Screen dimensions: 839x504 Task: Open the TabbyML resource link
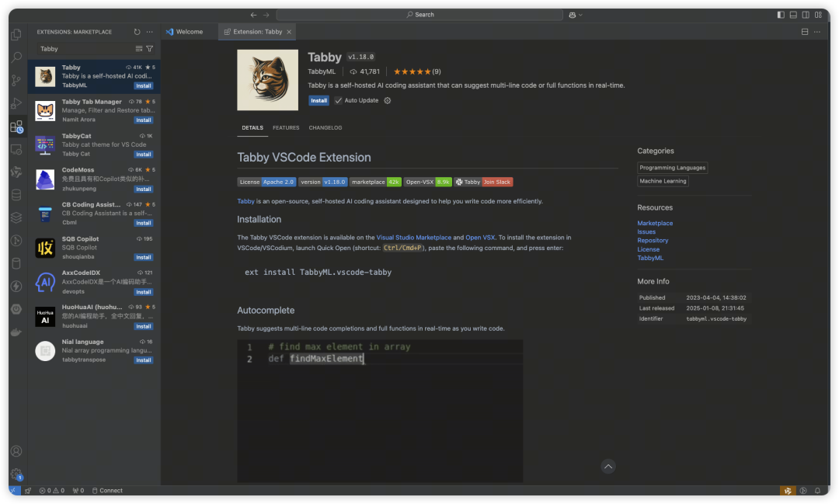650,258
